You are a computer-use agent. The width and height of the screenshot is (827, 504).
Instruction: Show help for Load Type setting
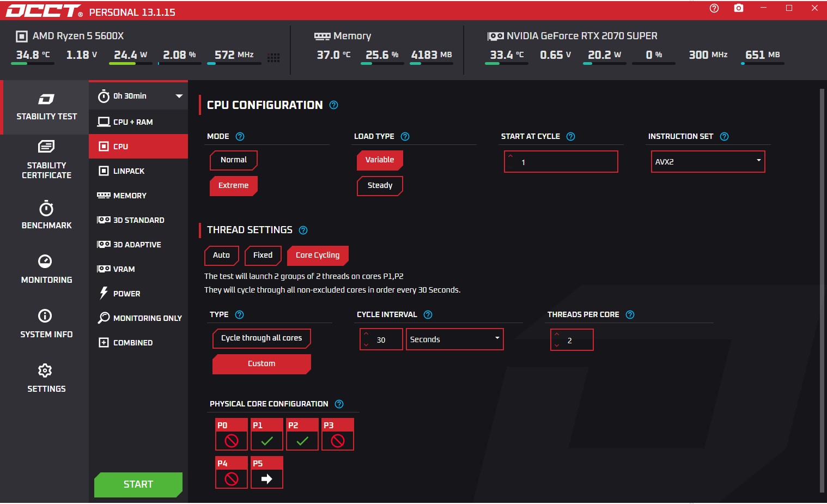click(x=405, y=137)
